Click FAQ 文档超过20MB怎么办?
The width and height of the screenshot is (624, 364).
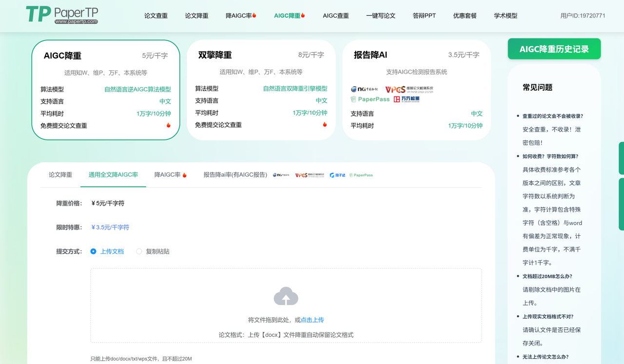[x=547, y=276]
